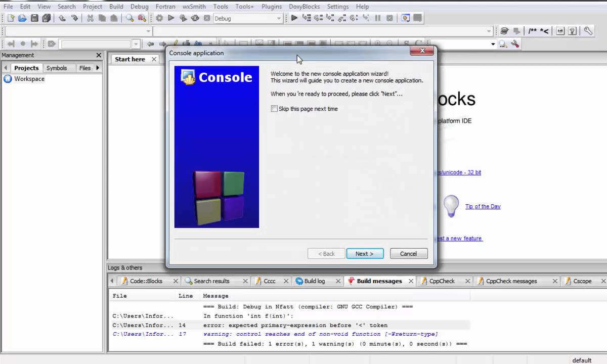Open the wxSmith menu
Viewport: 607px width, 364px height.
click(x=194, y=7)
